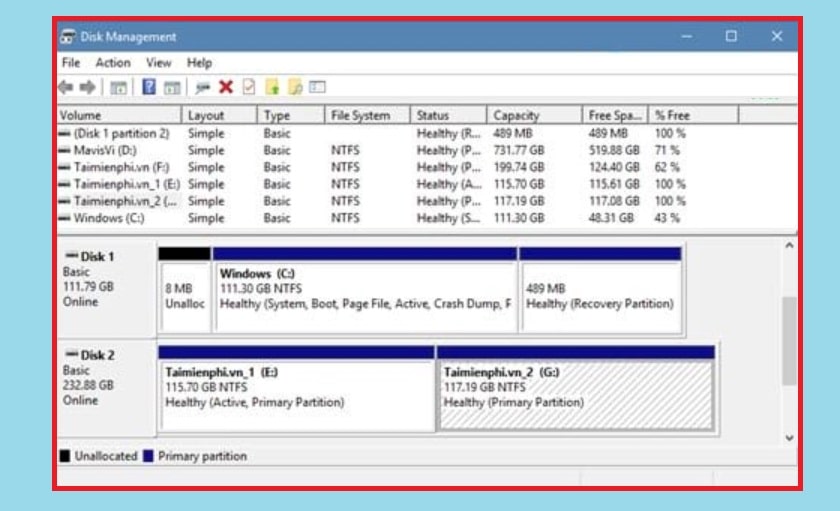Click the connect/rescan disks toolbar icon

tap(202, 87)
